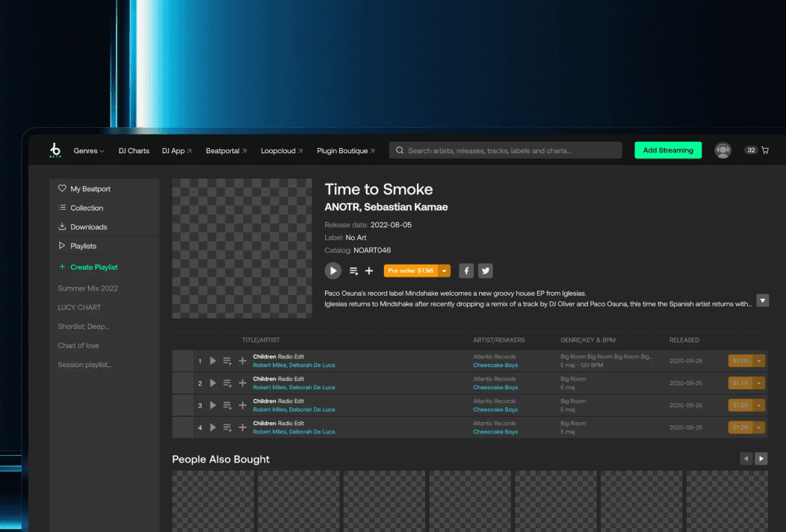Click the cart item count badge 32
Viewport: 786px width, 532px height.
coord(751,150)
